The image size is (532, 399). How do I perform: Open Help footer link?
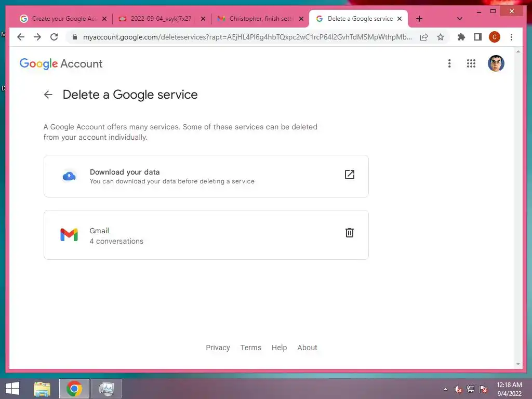click(279, 348)
